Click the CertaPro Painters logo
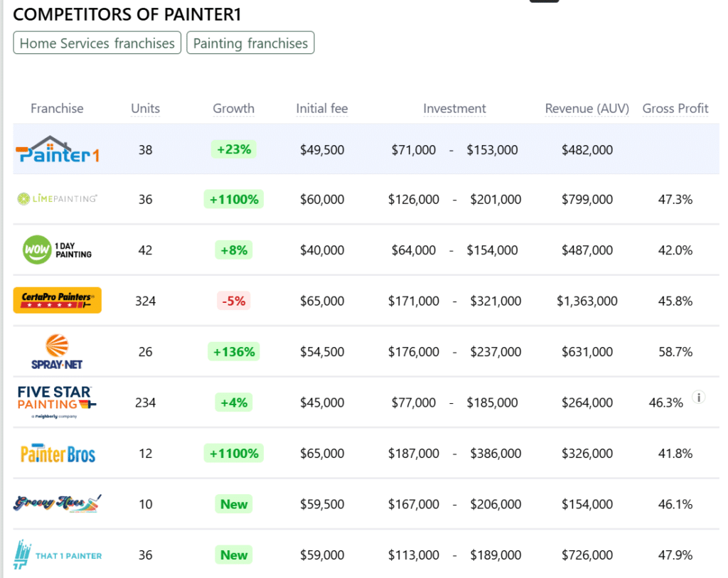The height and width of the screenshot is (578, 728). coord(57,300)
